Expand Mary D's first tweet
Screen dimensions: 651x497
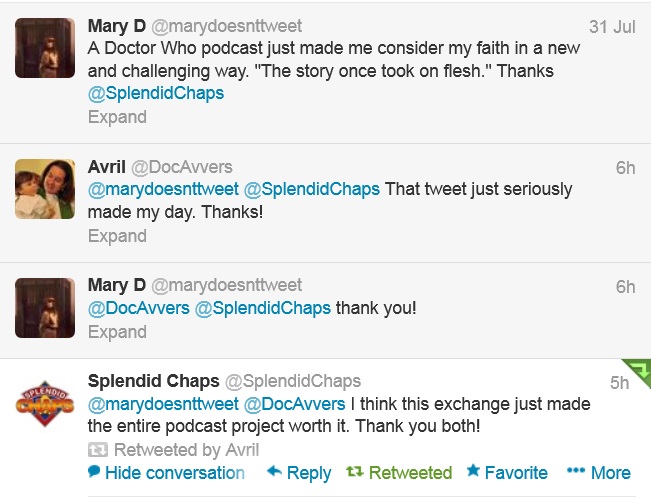click(117, 117)
